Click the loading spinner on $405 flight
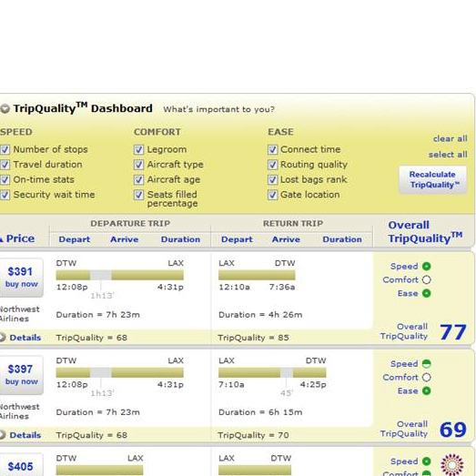Image resolution: width=476 pixels, height=476 pixels. pyautogui.click(x=452, y=464)
